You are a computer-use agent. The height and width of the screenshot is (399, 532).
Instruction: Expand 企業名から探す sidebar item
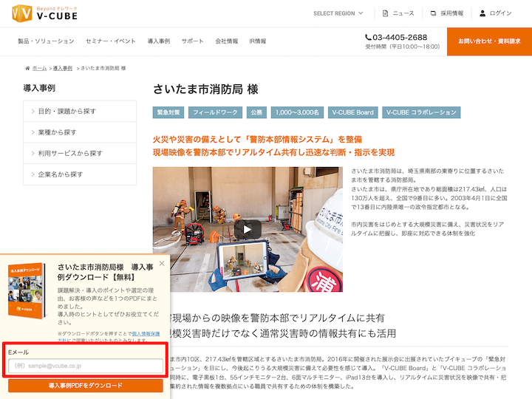(x=80, y=174)
